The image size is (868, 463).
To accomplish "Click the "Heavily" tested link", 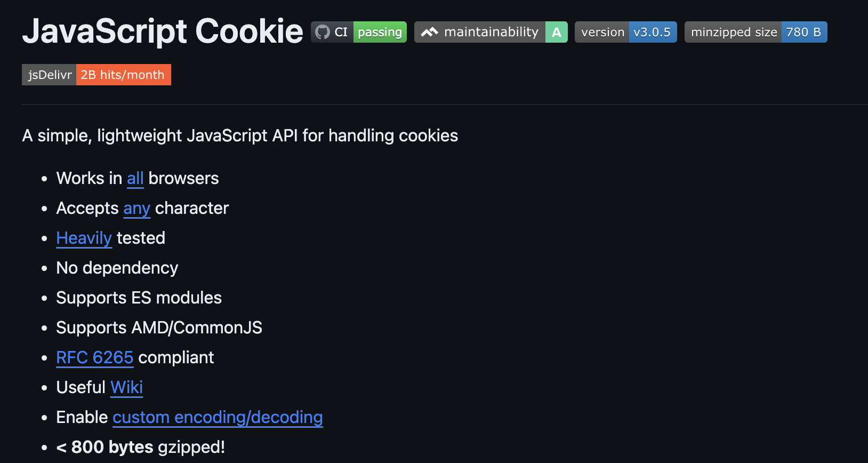I will [84, 238].
